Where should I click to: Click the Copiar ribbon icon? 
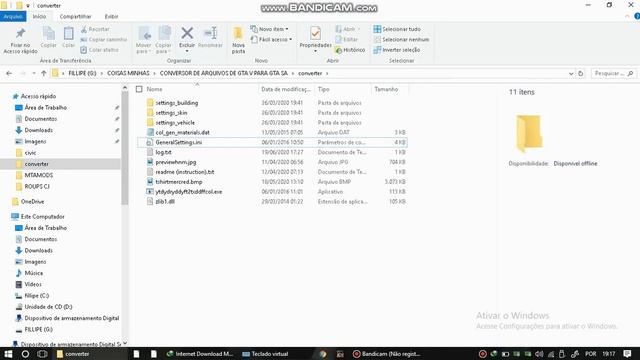[x=49, y=33]
